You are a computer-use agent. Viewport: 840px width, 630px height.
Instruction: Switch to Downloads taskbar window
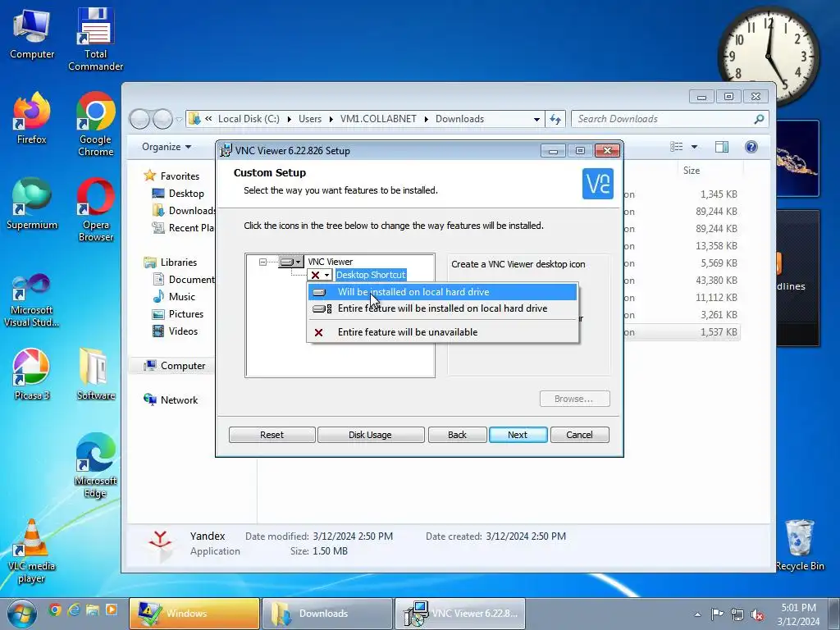(327, 614)
